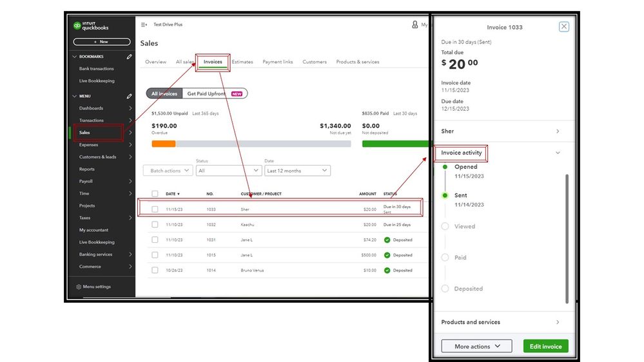The height and width of the screenshot is (362, 644).
Task: Select checkbox for invoice 1033
Action: pos(155,209)
